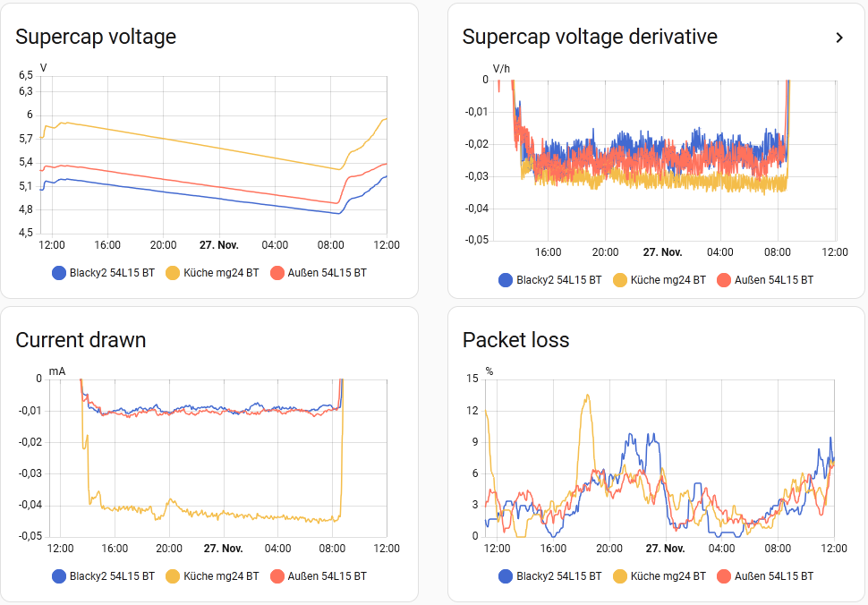Open Supercap voltage derivative details chevron
The width and height of the screenshot is (868, 605).
[838, 38]
